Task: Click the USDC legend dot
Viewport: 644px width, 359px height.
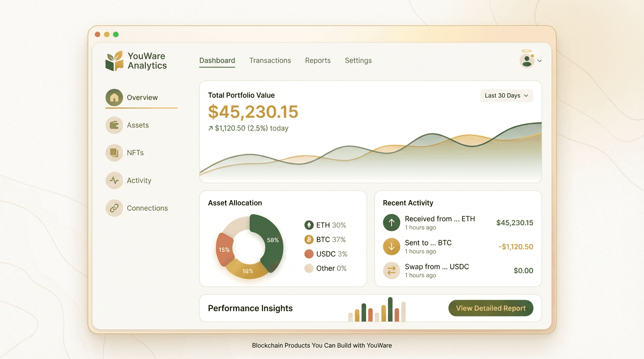Action: [308, 254]
